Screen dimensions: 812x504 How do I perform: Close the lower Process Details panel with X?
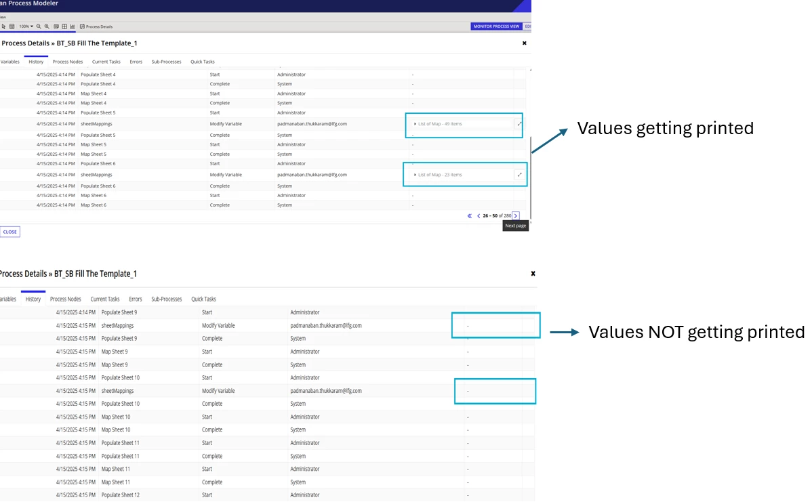[x=533, y=274]
